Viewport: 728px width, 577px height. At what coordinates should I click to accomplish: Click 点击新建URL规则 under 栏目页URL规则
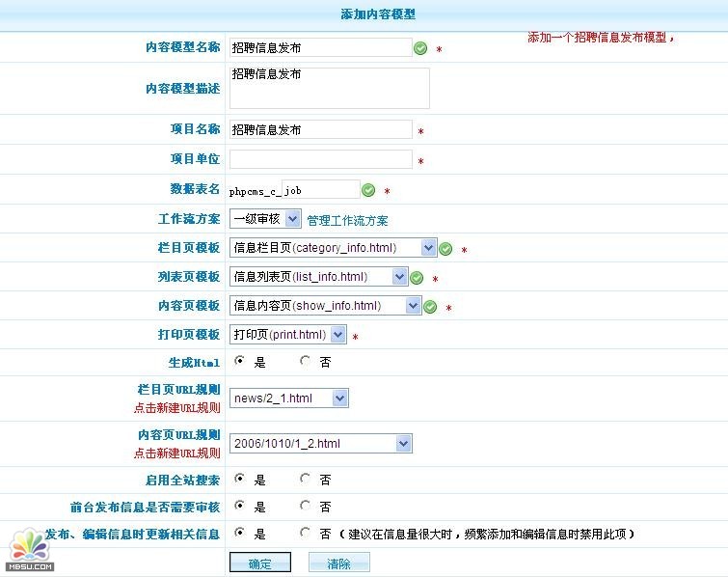point(176,408)
